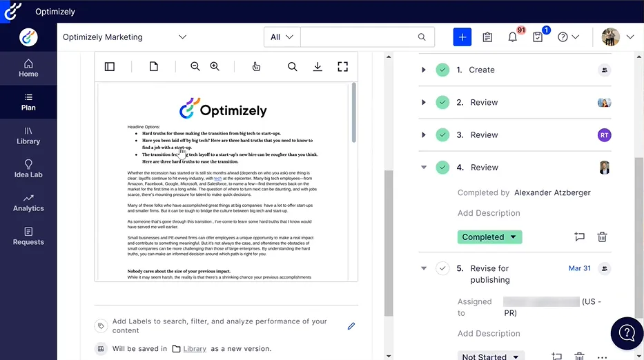
Task: Enter fullscreen document view
Action: coord(342,66)
